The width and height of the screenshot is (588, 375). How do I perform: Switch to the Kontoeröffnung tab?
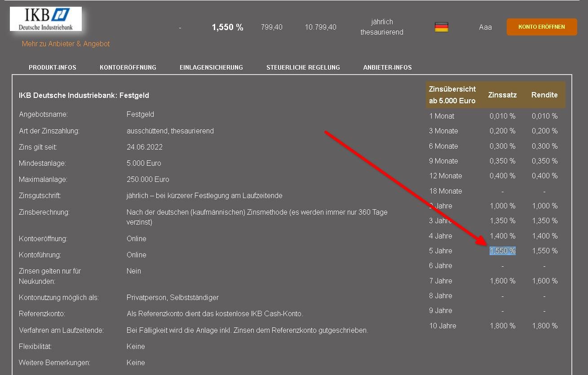point(128,67)
